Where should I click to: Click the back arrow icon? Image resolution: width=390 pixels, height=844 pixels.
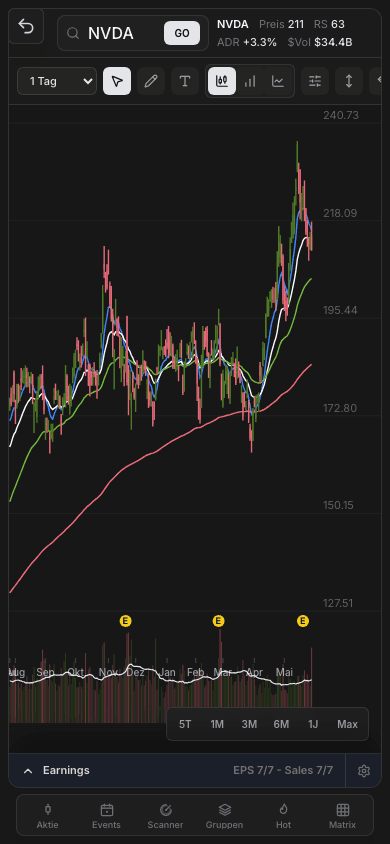26,26
